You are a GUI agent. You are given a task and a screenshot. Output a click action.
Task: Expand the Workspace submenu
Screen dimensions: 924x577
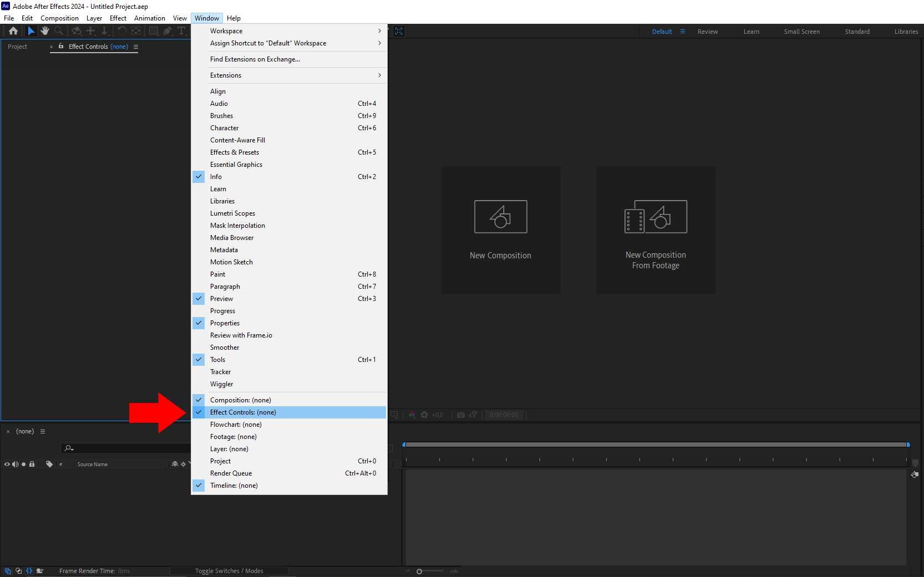click(x=379, y=30)
